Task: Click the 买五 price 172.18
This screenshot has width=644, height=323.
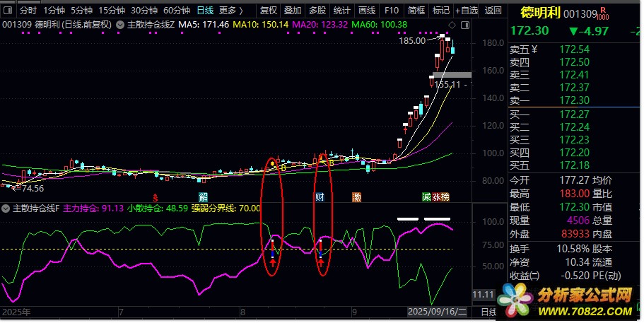Action: click(x=574, y=165)
